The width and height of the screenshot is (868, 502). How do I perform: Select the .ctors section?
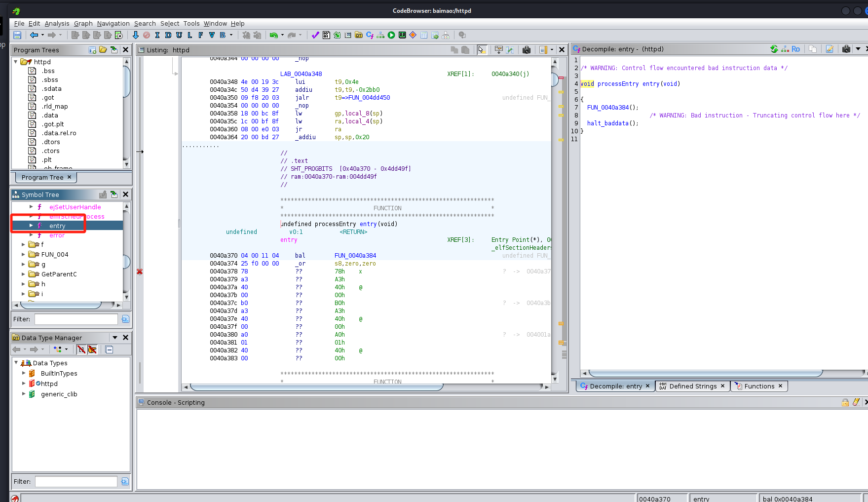(50, 151)
